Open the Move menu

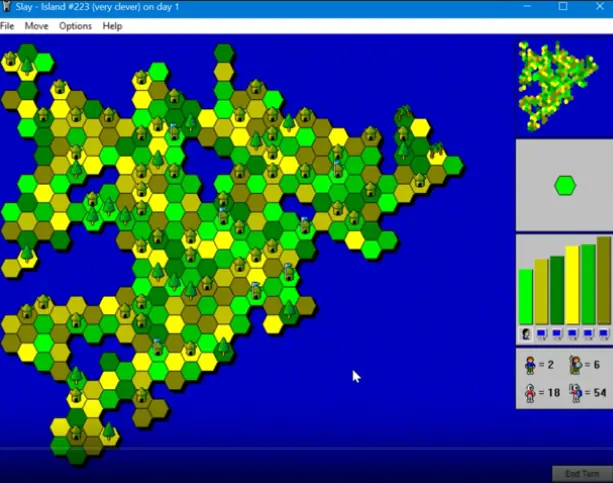tap(36, 26)
